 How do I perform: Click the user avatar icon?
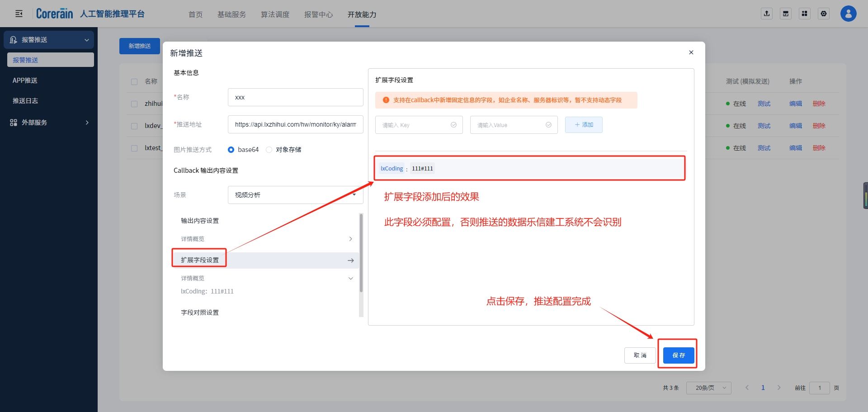click(848, 14)
